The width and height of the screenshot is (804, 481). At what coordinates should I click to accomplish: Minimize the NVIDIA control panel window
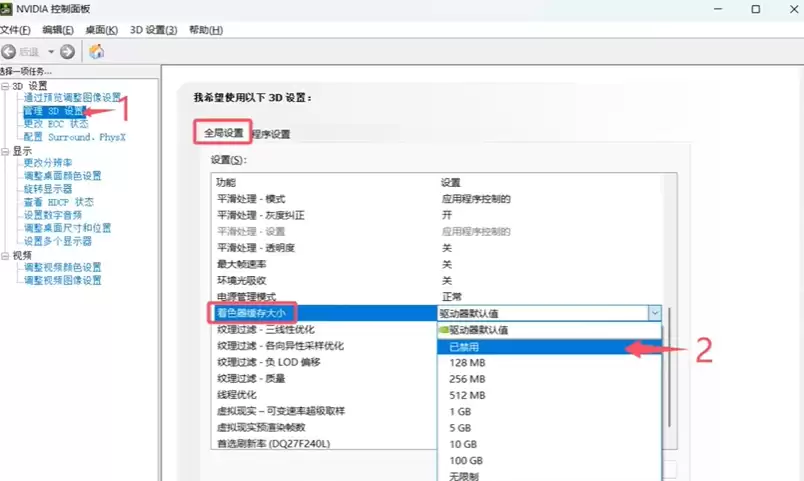[718, 9]
